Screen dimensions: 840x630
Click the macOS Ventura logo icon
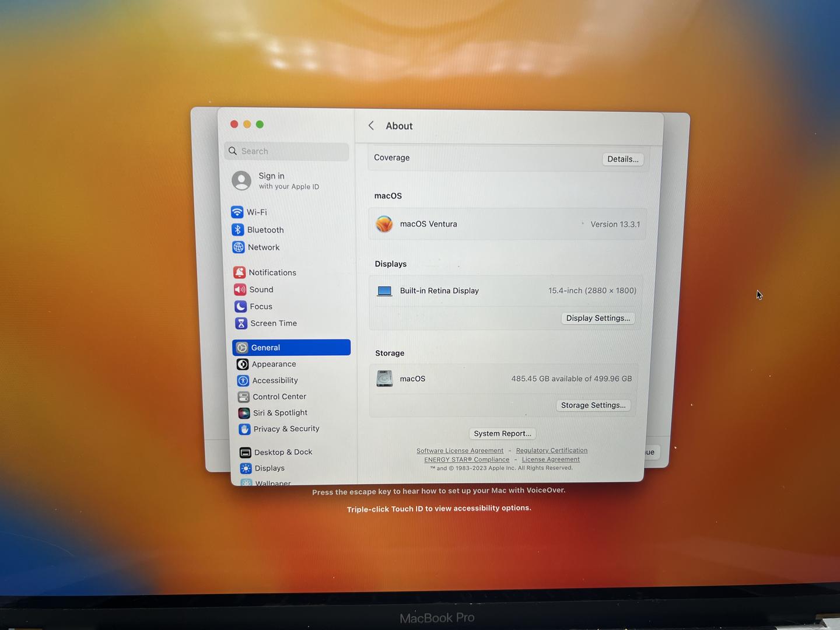coord(384,224)
